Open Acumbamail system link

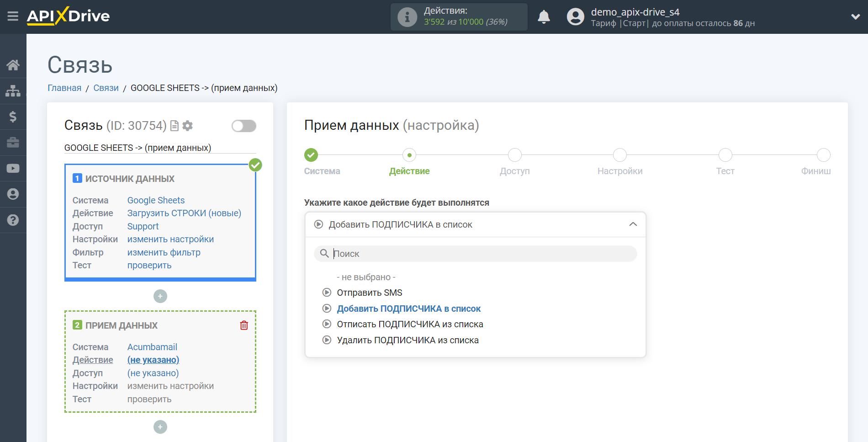152,347
